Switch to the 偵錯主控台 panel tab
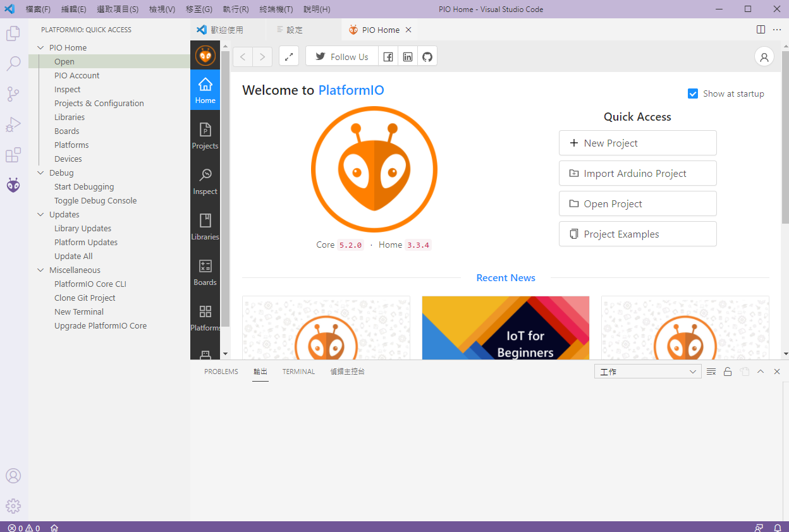789x532 pixels. [x=347, y=372]
